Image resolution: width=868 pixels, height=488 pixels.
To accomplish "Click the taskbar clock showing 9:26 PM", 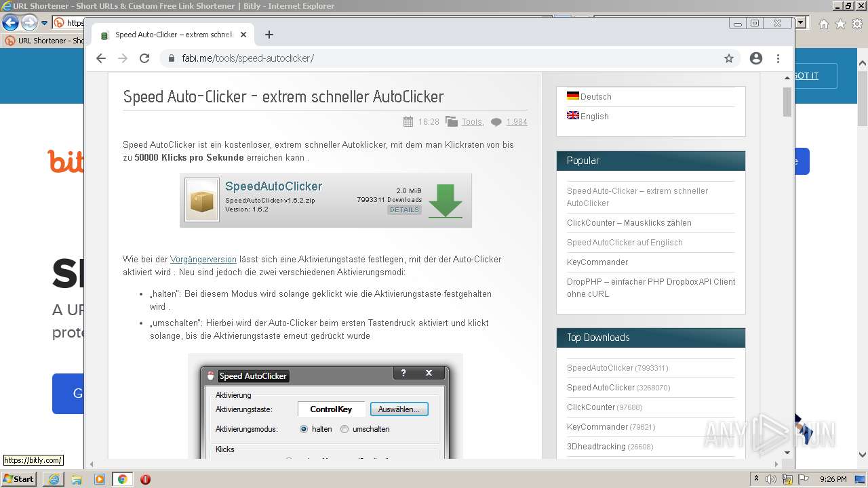I will point(833,479).
